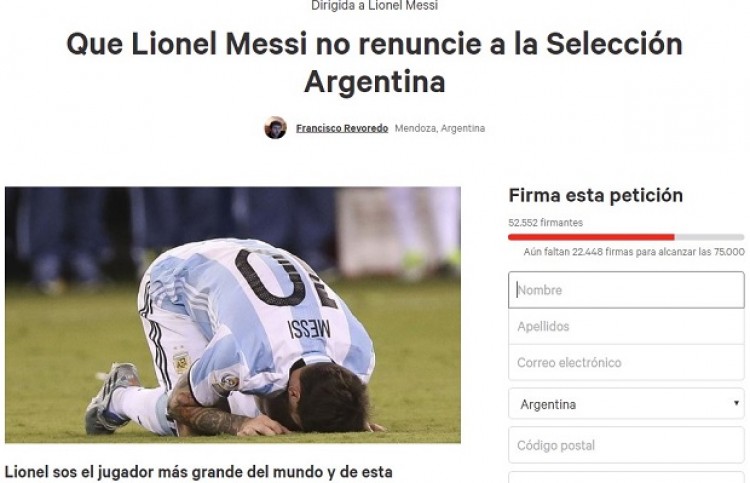750x483 pixels.
Task: Click the Correo electrónico field
Action: pos(626,362)
